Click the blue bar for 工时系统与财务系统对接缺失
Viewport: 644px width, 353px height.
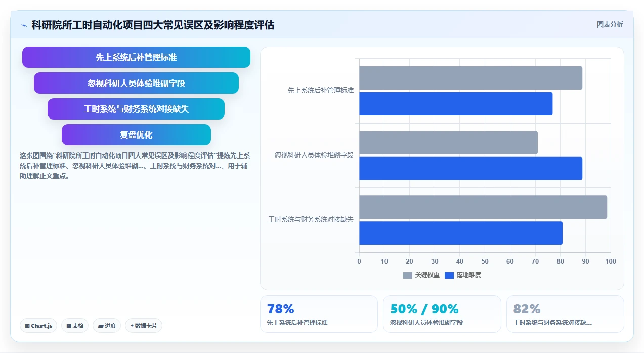[461, 233]
